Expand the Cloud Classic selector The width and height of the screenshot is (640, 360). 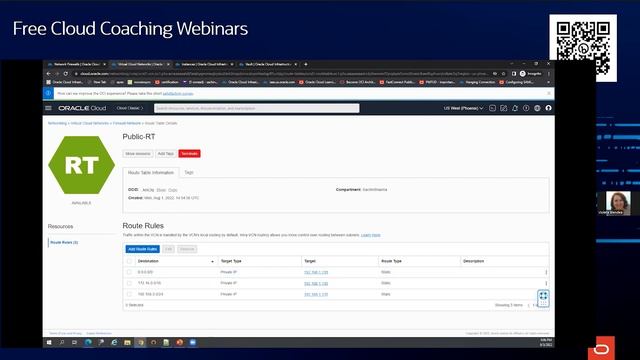point(130,108)
